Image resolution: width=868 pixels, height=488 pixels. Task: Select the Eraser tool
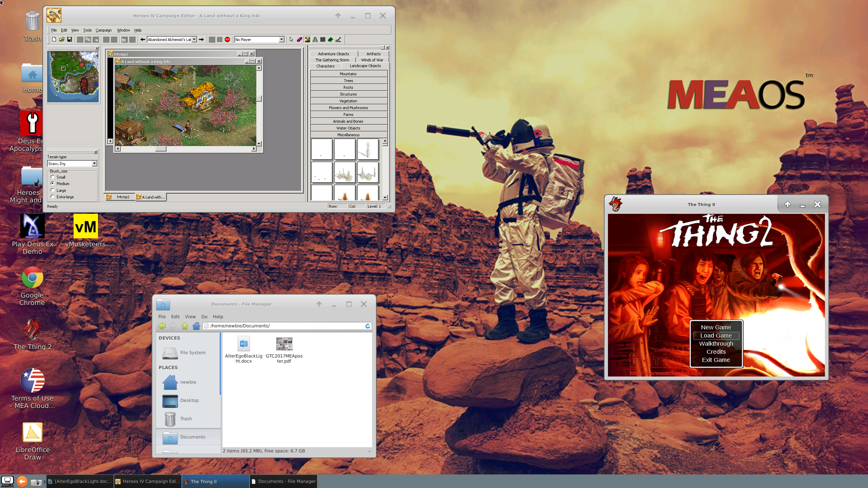tap(299, 40)
